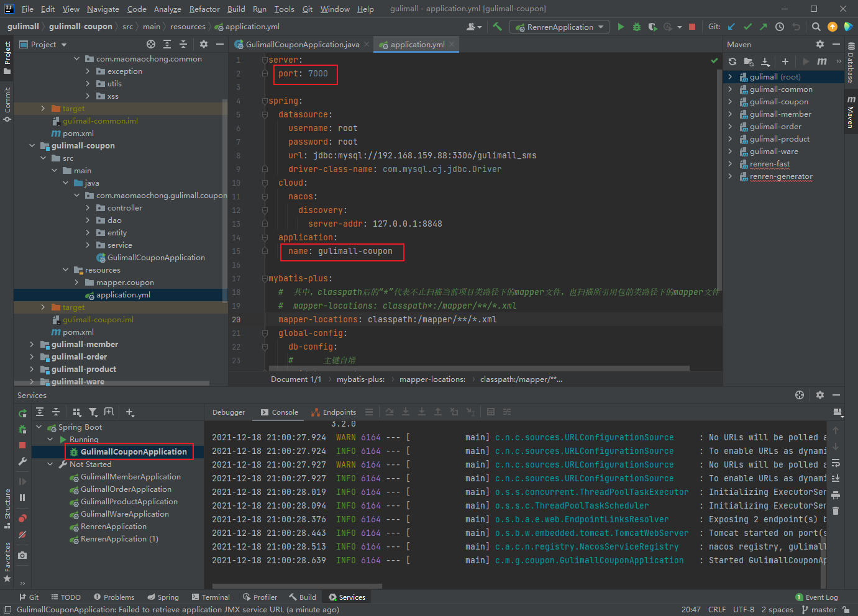
Task: Reload All Maven Projects icon
Action: tap(732, 61)
